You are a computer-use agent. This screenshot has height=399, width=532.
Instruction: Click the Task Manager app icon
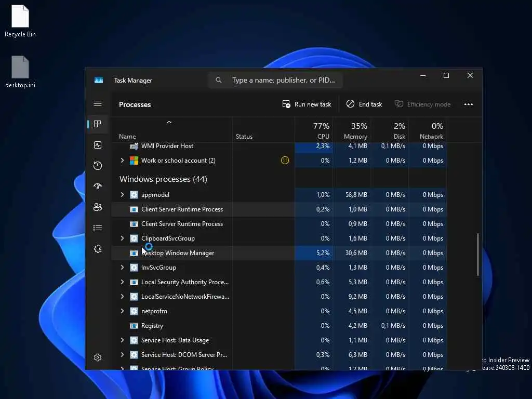tap(99, 81)
